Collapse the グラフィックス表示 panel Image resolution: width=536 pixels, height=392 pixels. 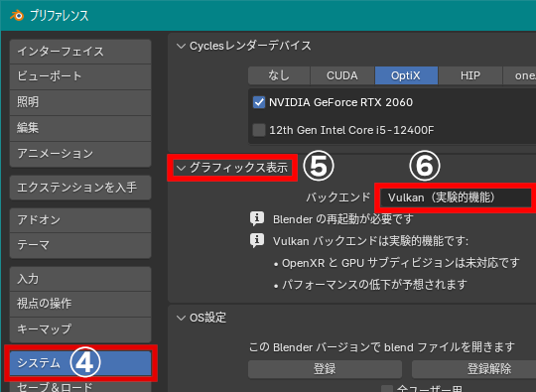181,168
